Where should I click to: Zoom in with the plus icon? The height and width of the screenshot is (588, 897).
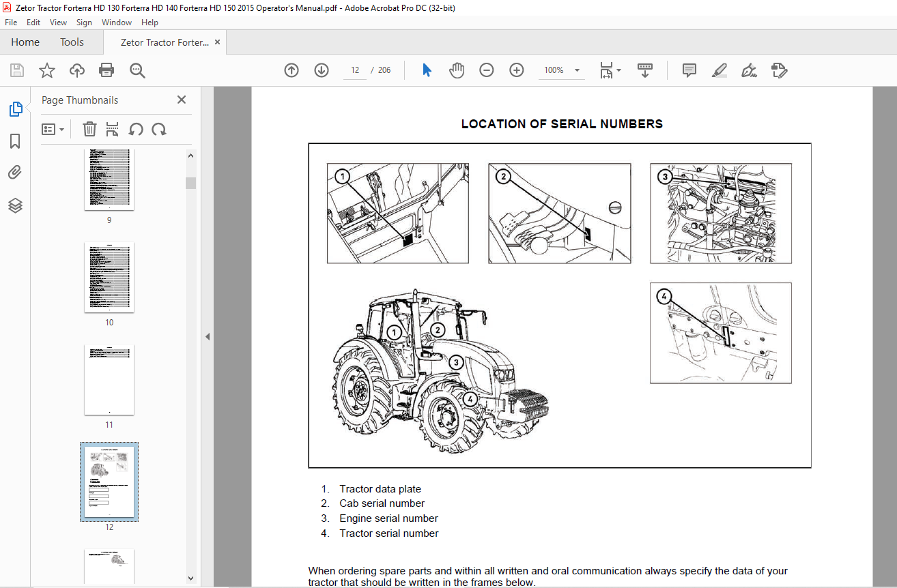tap(517, 70)
